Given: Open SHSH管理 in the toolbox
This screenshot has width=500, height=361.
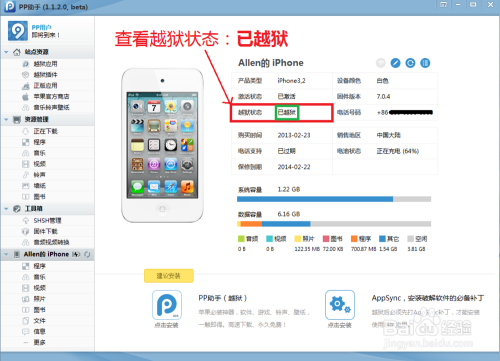Looking at the screenshot, I should coord(47,220).
